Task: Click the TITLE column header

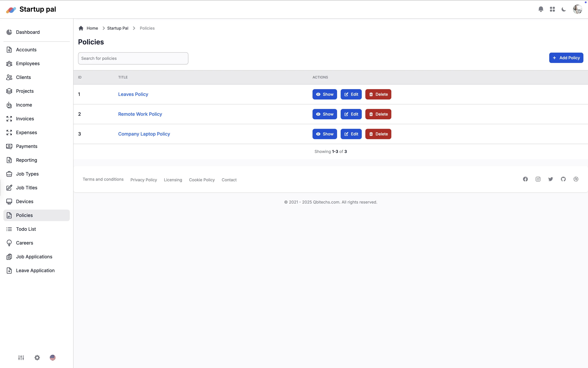Action: pyautogui.click(x=123, y=77)
